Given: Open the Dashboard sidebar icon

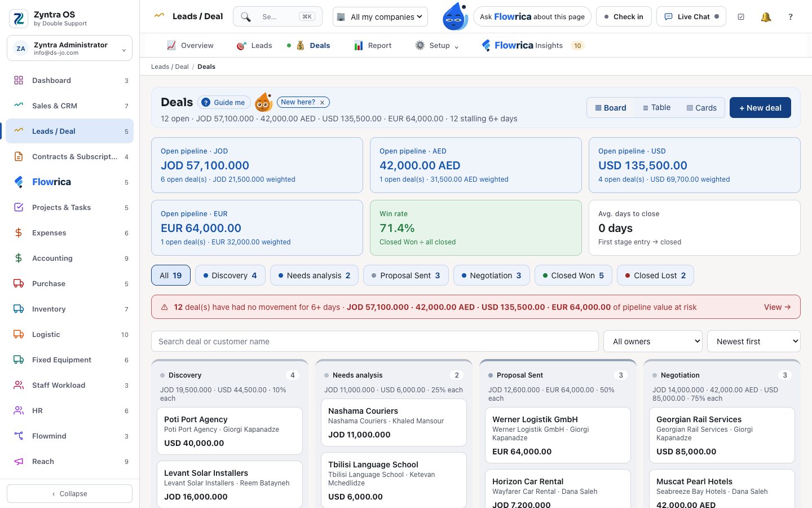Looking at the screenshot, I should point(19,80).
